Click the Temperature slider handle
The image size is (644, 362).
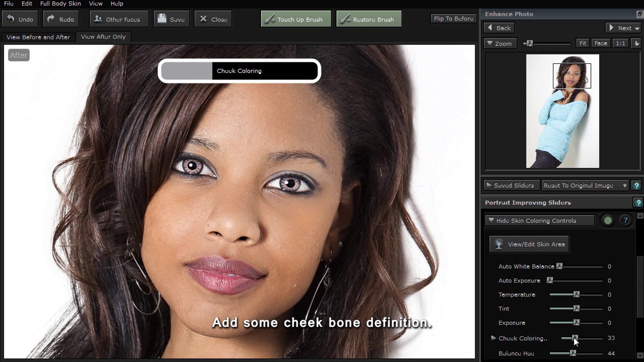pyautogui.click(x=576, y=294)
